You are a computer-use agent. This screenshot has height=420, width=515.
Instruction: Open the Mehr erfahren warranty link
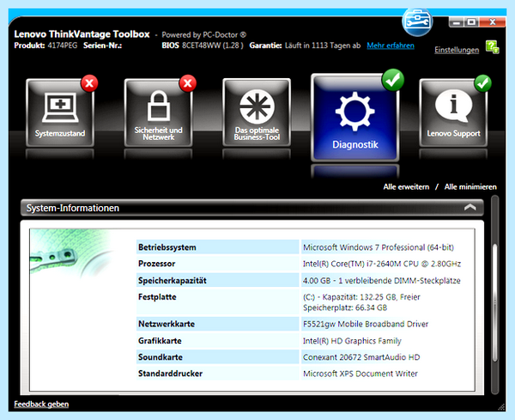tap(391, 46)
